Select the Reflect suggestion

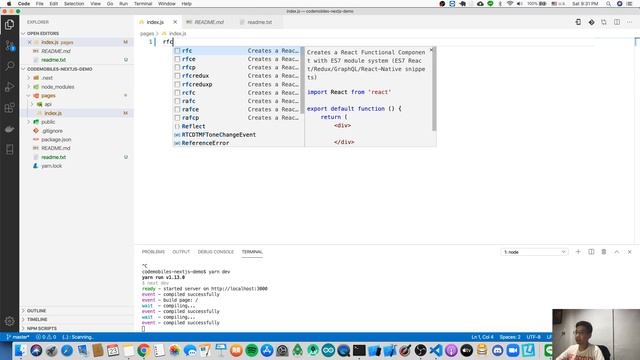tap(238, 126)
